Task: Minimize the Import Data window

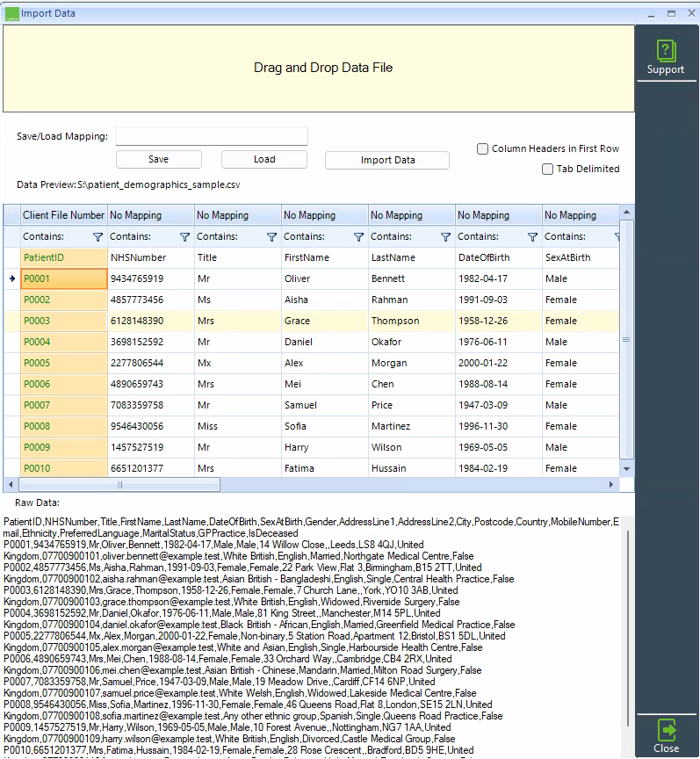Action: coord(652,14)
